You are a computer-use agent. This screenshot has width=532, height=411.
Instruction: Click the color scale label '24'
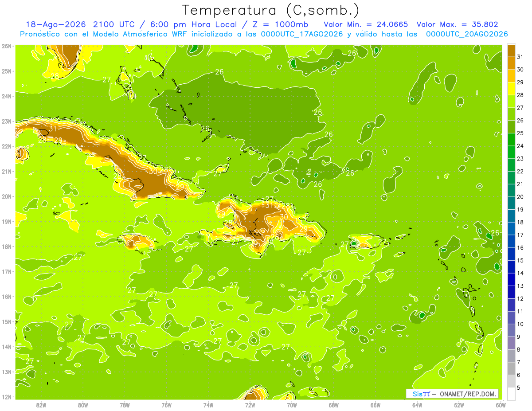coord(520,146)
